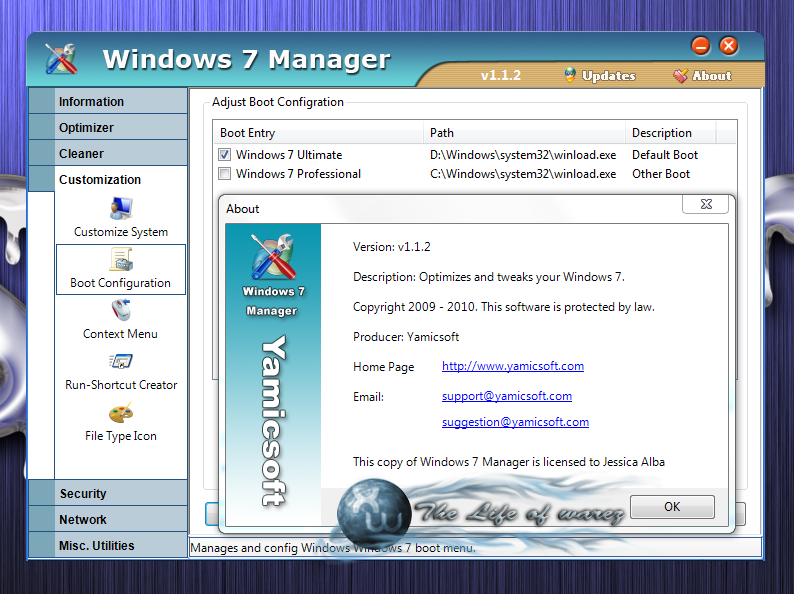794x594 pixels.
Task: Close the Windows 7 Manager window
Action: click(729, 46)
